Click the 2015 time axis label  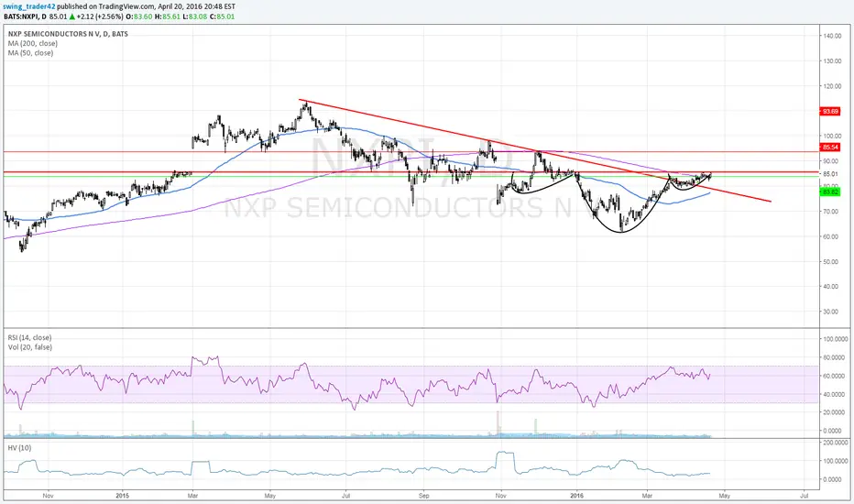[123, 495]
